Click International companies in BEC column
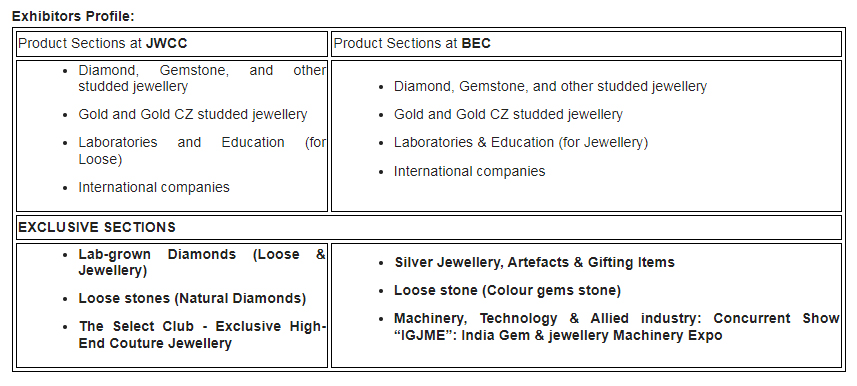The image size is (857, 386). 469,171
